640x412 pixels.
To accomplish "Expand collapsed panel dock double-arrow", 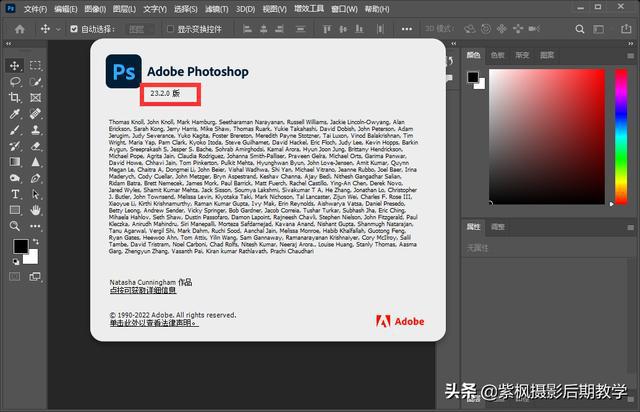I will point(453,44).
